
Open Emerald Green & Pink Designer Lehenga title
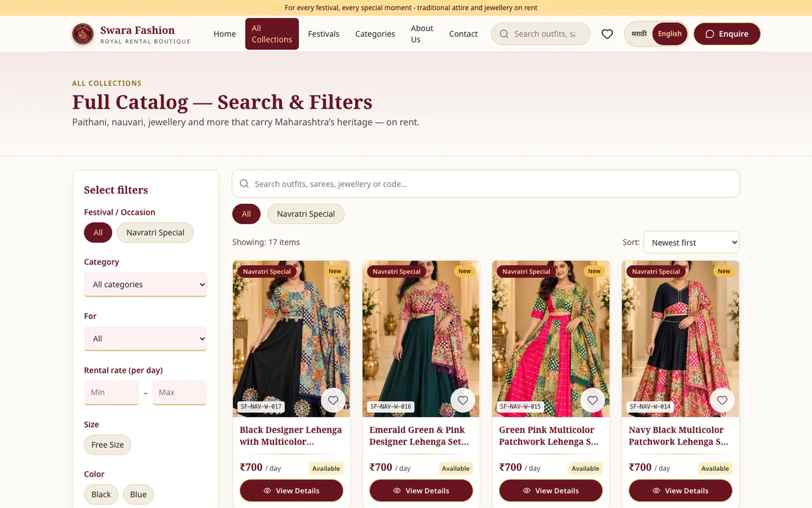tap(419, 436)
